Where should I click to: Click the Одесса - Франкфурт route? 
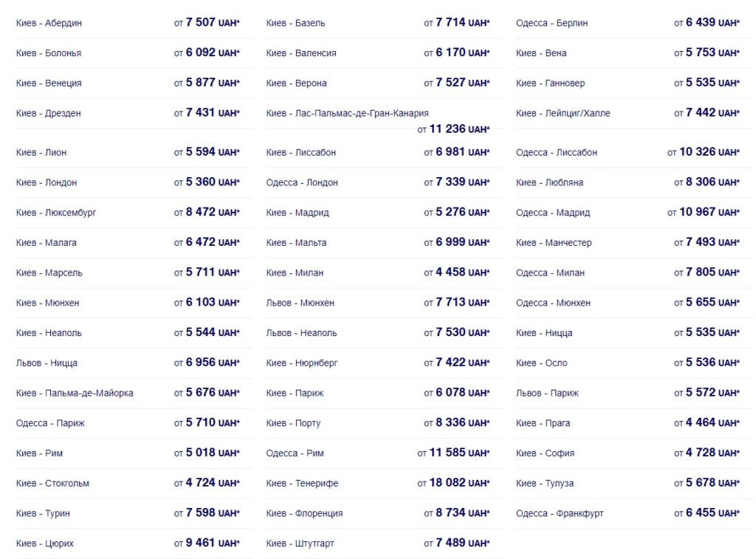(x=560, y=514)
